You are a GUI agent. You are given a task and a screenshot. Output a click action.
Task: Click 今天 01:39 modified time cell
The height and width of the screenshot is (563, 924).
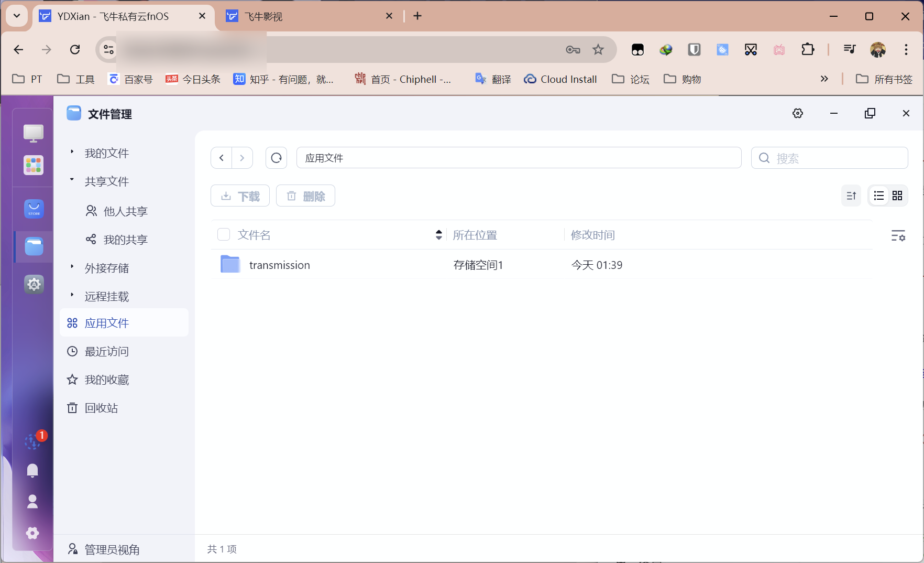tap(597, 265)
